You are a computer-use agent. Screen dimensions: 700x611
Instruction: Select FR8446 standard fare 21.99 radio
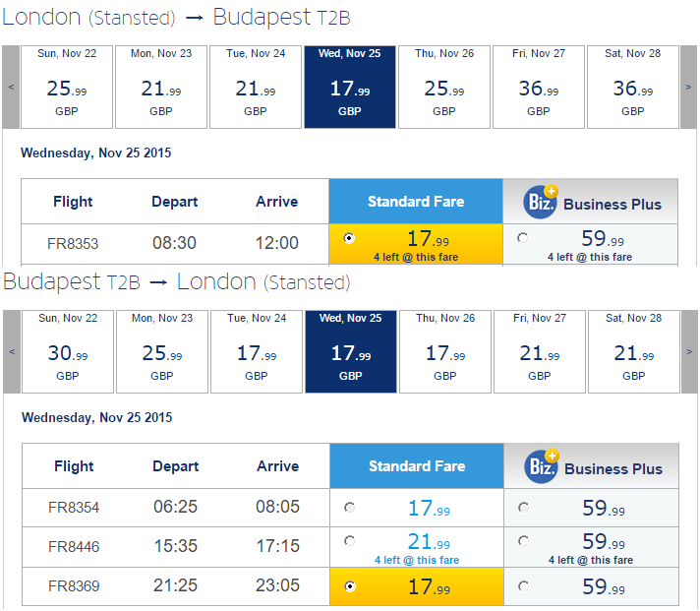point(350,541)
